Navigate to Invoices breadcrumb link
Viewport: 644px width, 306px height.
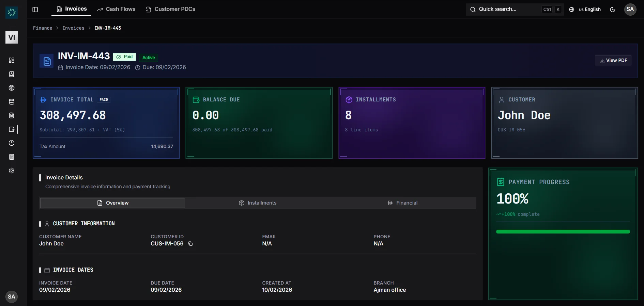coord(73,28)
